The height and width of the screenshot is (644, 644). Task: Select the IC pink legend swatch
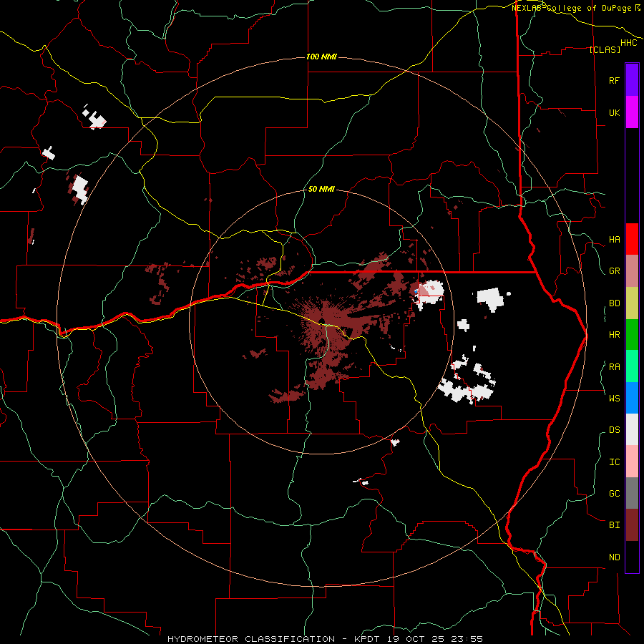pyautogui.click(x=632, y=462)
